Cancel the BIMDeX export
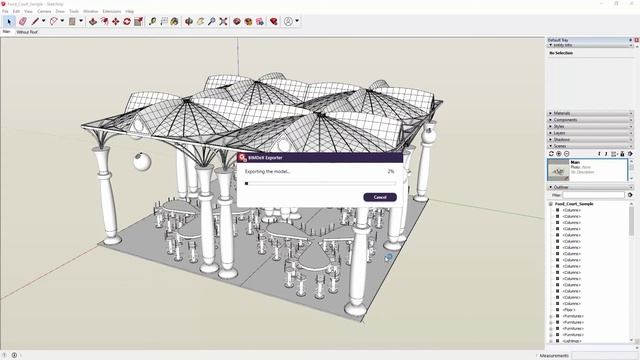Viewport: 640px width, 360px height. click(x=380, y=197)
